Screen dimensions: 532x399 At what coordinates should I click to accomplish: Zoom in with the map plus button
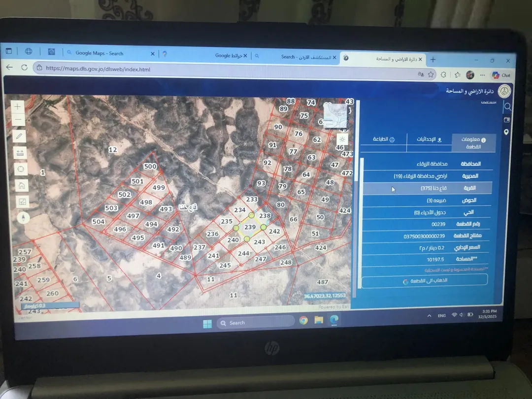pyautogui.click(x=18, y=107)
